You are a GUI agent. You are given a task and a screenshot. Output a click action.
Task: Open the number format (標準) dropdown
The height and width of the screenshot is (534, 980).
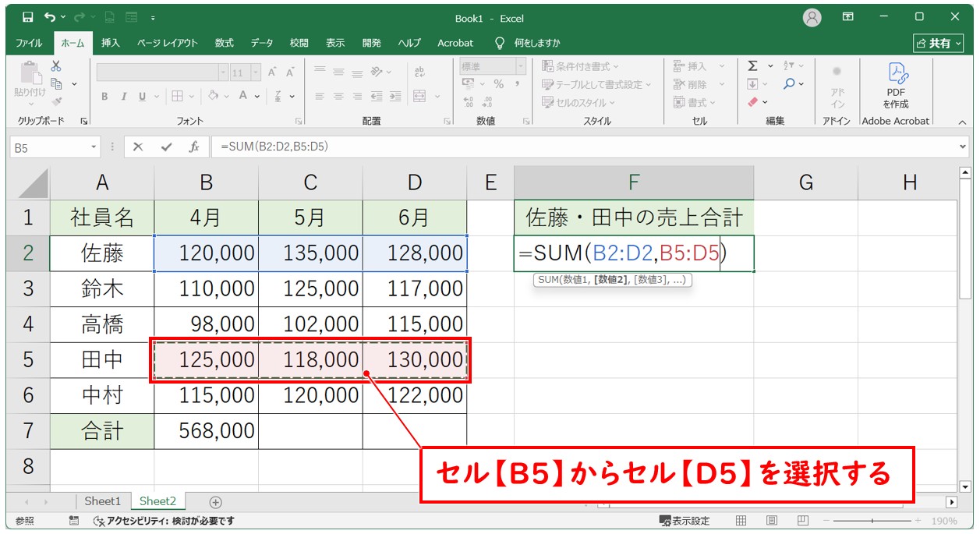pyautogui.click(x=522, y=66)
